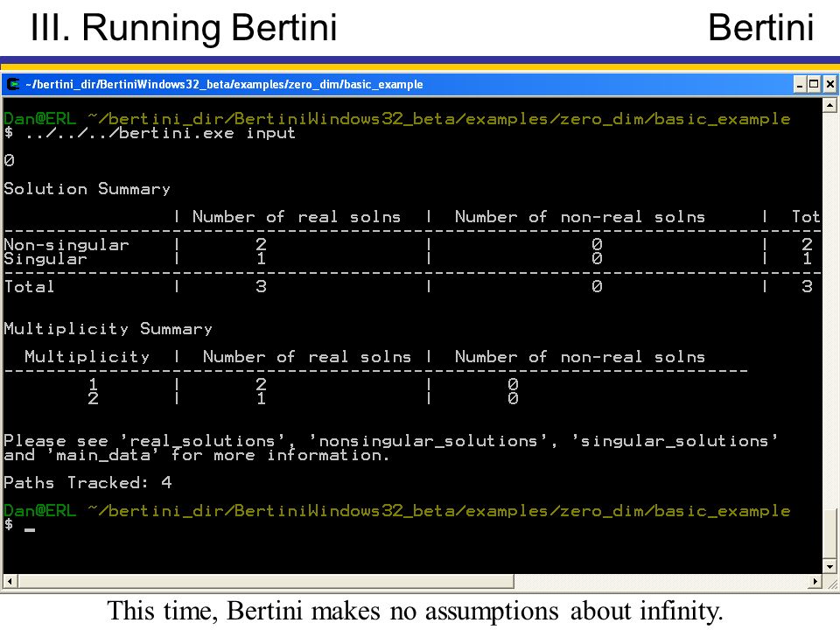This screenshot has height=630, width=840.
Task: Click the vertical scrollbar down arrow
Action: [829, 567]
